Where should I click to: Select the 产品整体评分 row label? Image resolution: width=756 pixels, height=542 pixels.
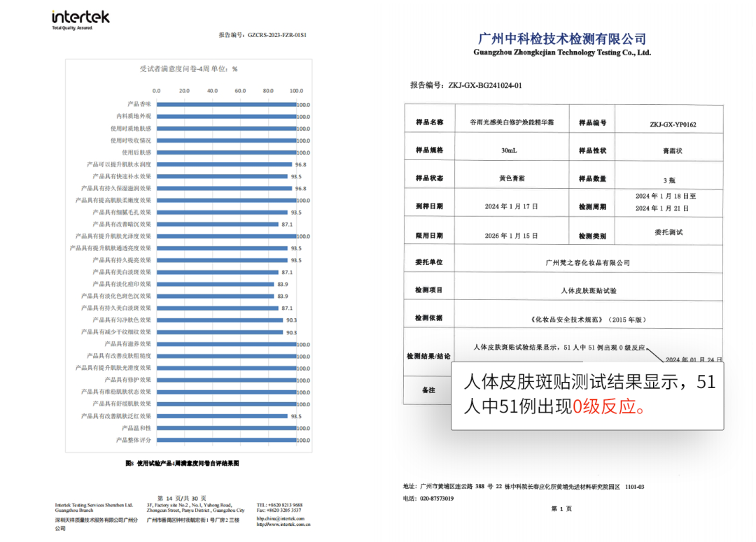[x=134, y=440]
